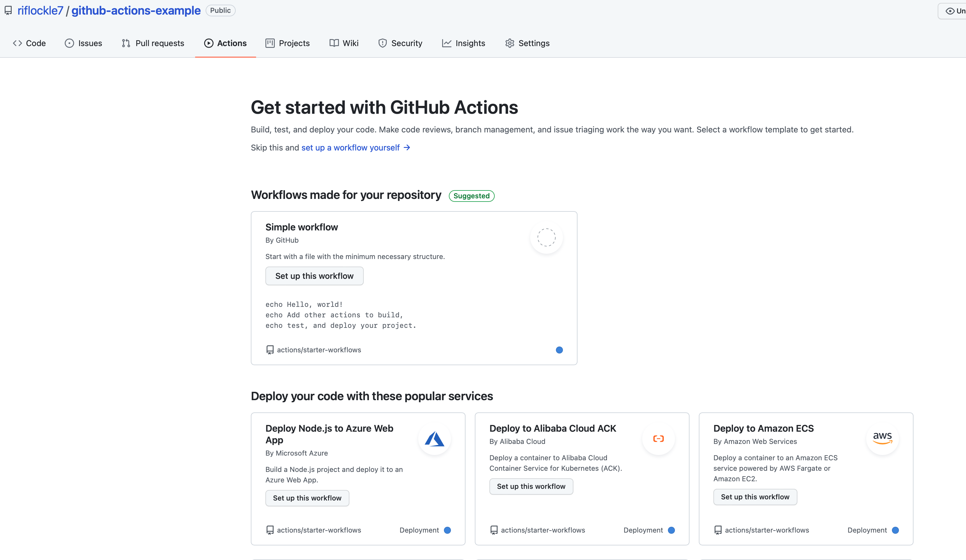
Task: Click the By Amazon Web Services text
Action: pyautogui.click(x=755, y=442)
